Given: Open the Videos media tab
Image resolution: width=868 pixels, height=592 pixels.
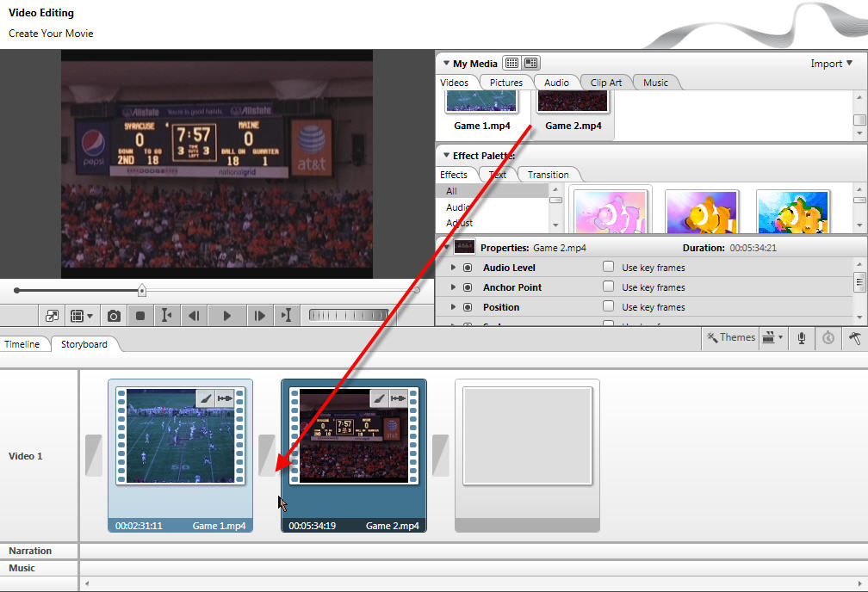Looking at the screenshot, I should [x=455, y=83].
